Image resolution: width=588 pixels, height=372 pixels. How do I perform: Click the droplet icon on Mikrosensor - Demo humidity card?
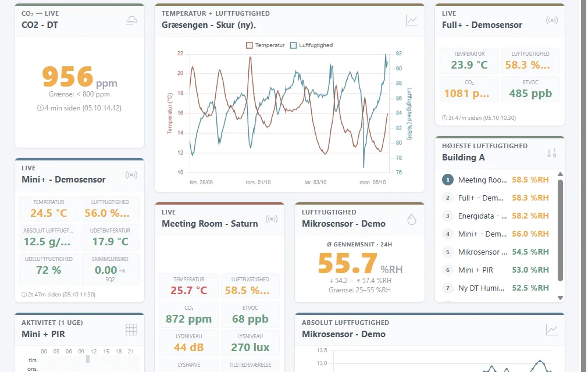pos(412,219)
